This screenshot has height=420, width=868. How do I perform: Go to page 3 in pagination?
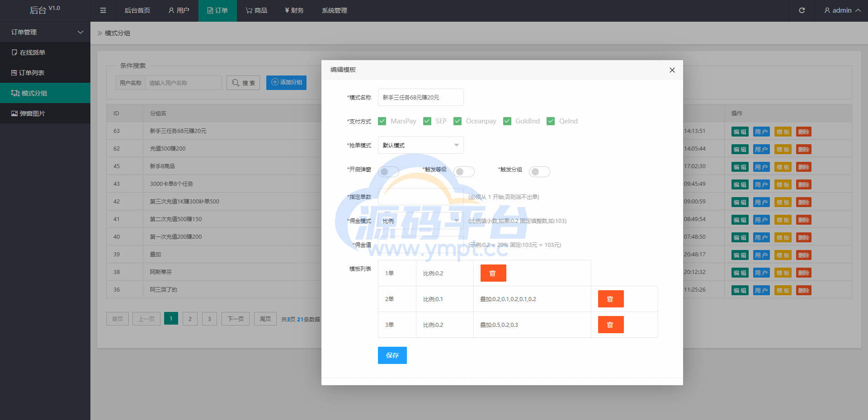point(209,319)
